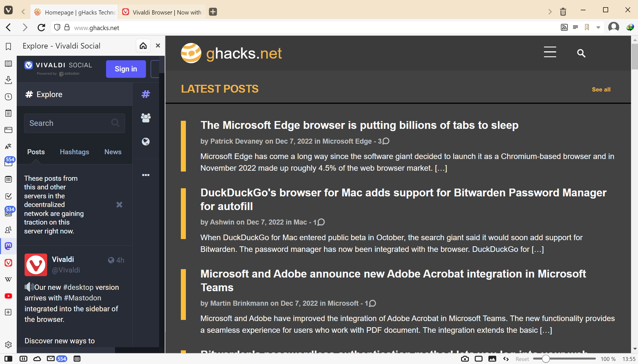
Task: Click the search input field in Explore
Action: tap(75, 123)
